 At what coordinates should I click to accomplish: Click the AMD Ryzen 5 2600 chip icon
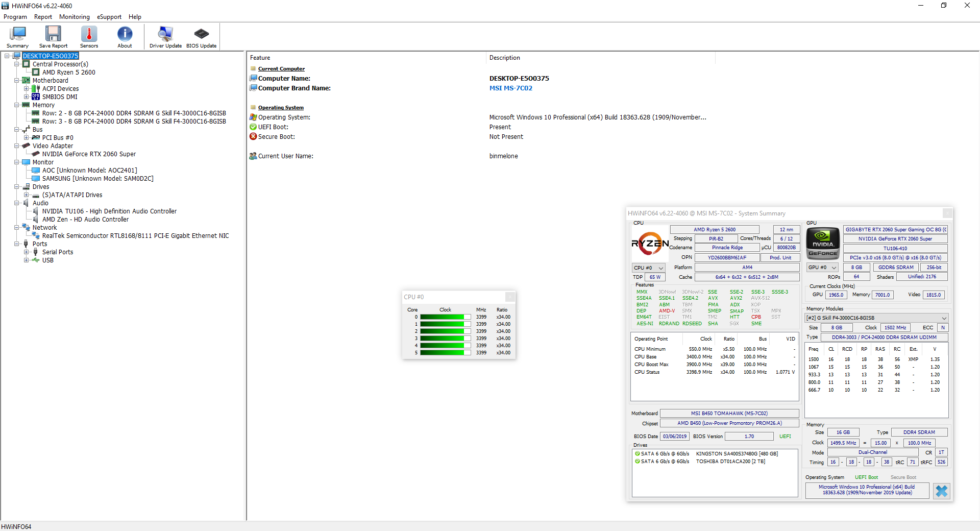(36, 73)
